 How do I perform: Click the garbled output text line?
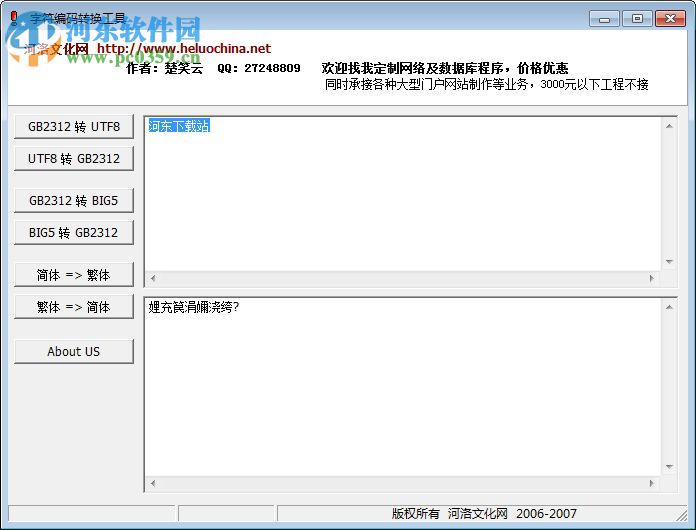[x=194, y=307]
